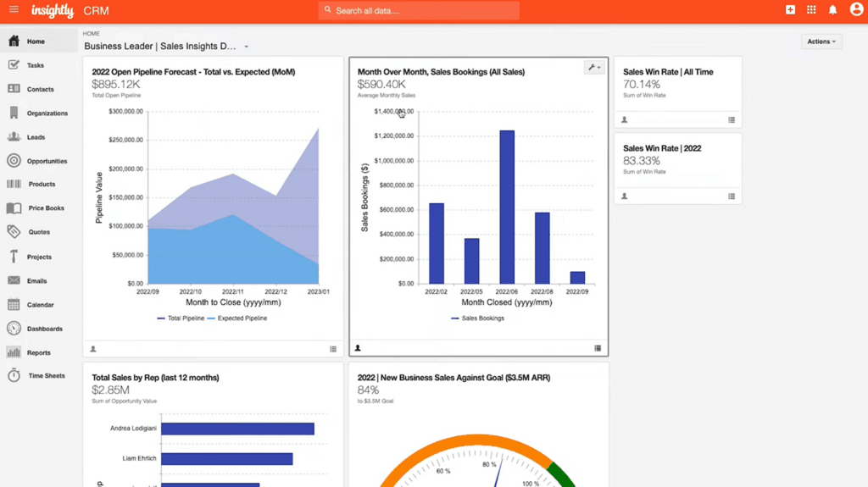Screen dimensions: 868x487
Task: Click list icon on Open Pipeline Forecast card
Action: pyautogui.click(x=333, y=349)
